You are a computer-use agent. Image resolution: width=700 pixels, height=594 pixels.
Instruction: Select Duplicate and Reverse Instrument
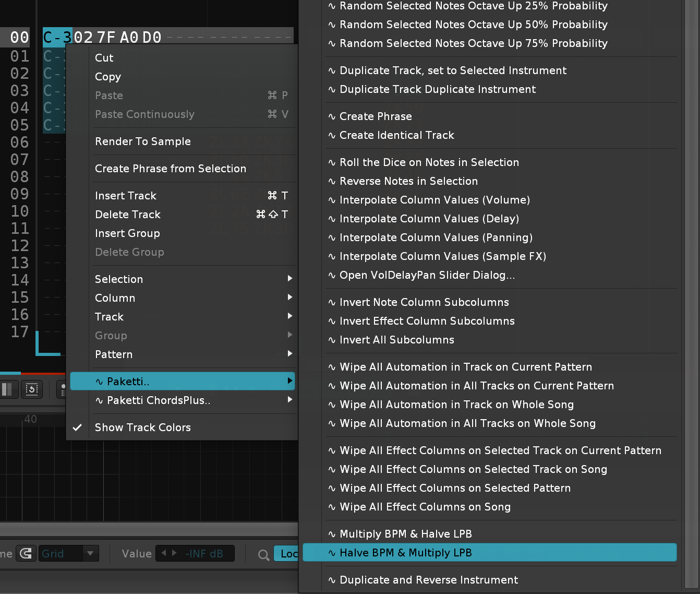pyautogui.click(x=428, y=580)
